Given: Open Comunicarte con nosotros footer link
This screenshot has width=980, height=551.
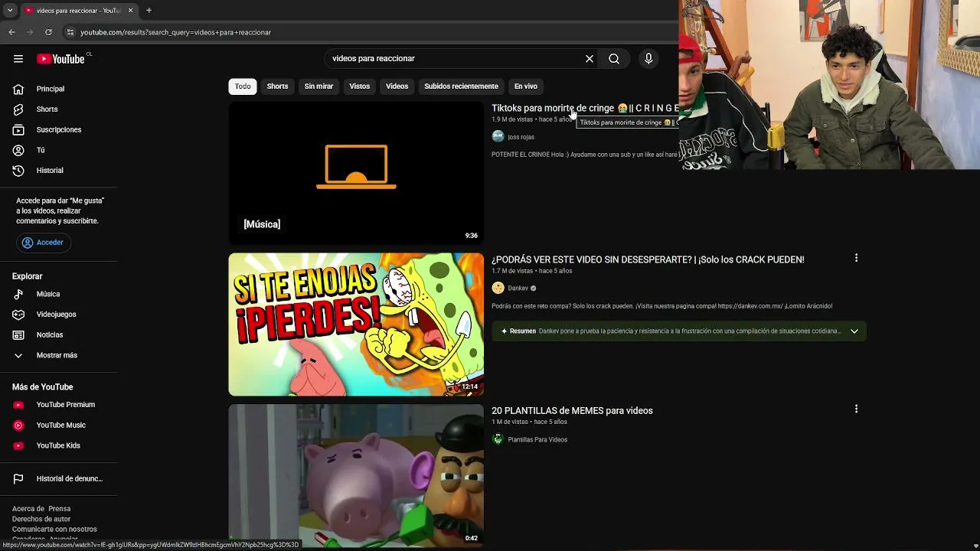Looking at the screenshot, I should [x=54, y=530].
